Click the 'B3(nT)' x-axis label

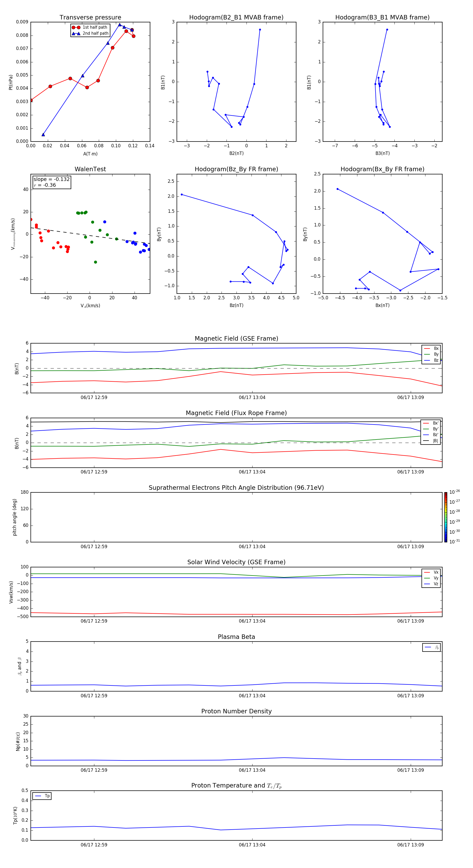[x=382, y=153]
